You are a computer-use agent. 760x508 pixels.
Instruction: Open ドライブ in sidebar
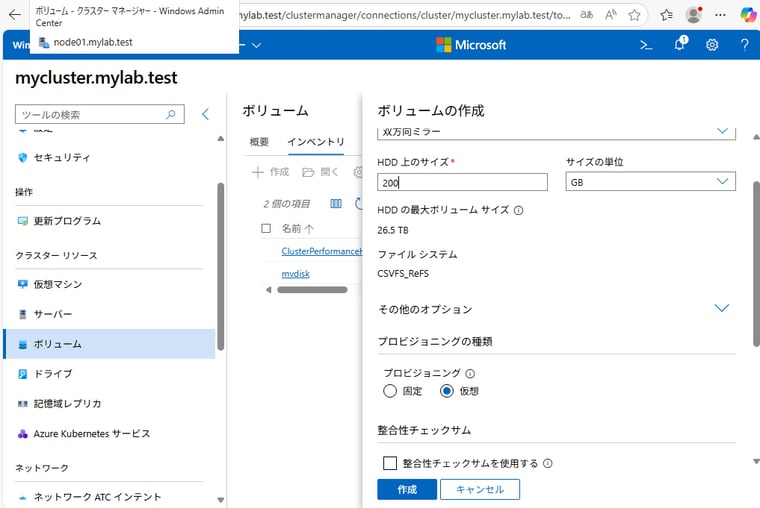(52, 374)
